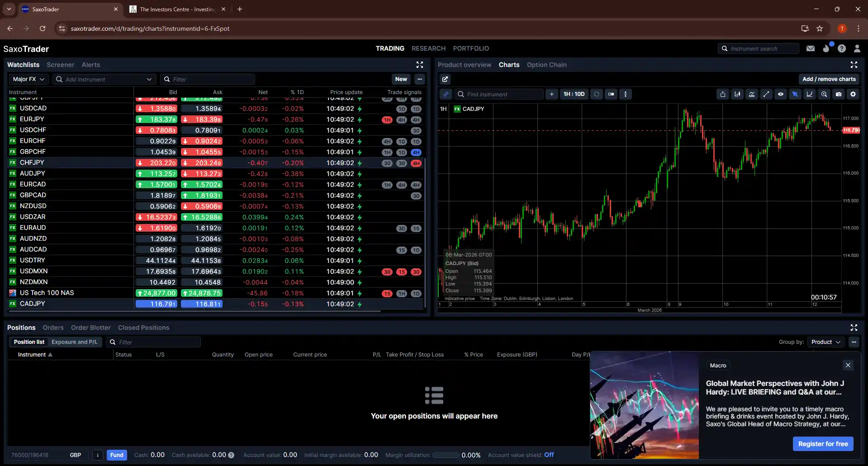Expand the Charts panel to full screen
This screenshot has width=868, height=466.
(x=854, y=65)
